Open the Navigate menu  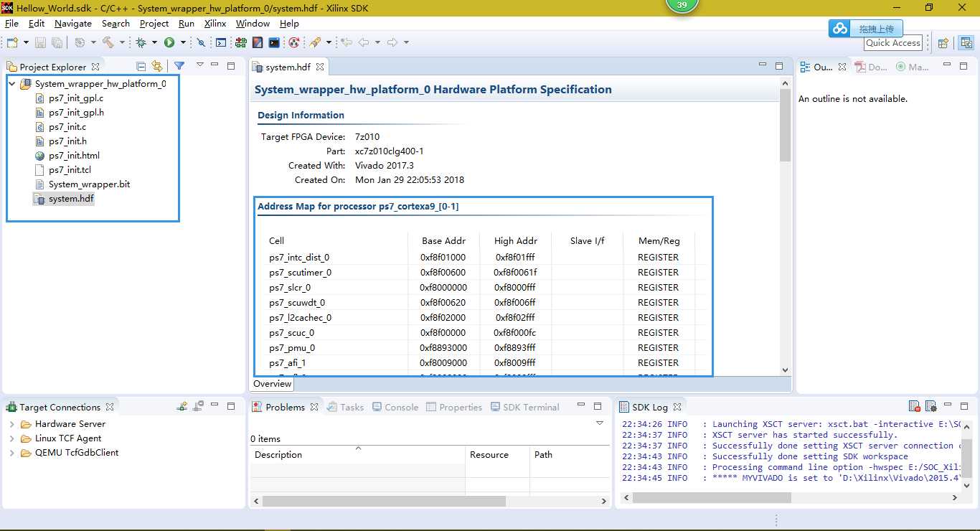pyautogui.click(x=73, y=24)
